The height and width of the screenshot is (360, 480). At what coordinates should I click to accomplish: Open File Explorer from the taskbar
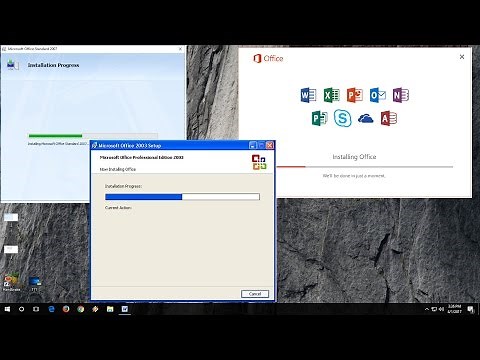[110, 309]
